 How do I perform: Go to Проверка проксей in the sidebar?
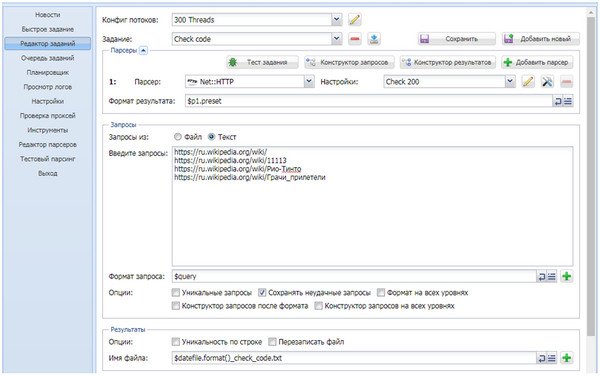tap(47, 116)
